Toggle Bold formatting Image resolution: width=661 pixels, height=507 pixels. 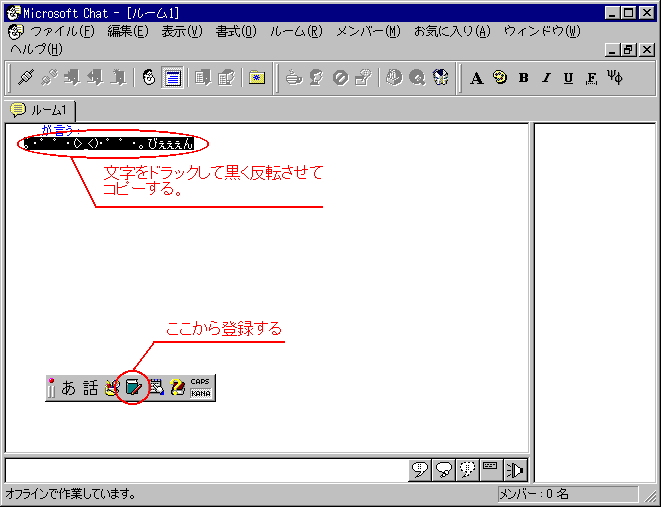coord(524,78)
